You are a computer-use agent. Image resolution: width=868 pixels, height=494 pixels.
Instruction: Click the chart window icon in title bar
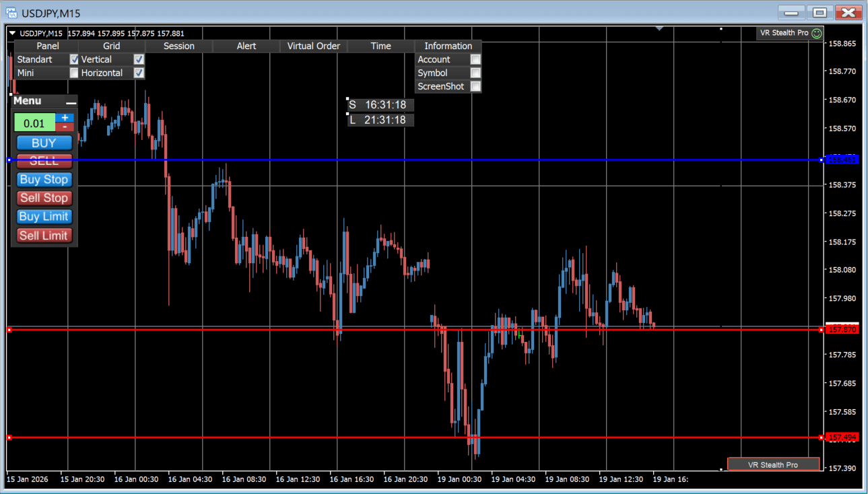pyautogui.click(x=11, y=13)
